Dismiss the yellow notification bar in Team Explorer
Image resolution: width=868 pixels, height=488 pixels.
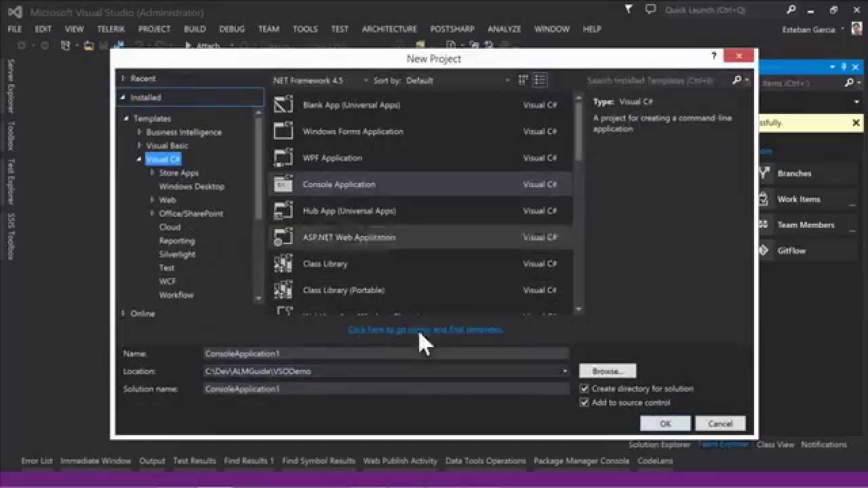(x=856, y=123)
